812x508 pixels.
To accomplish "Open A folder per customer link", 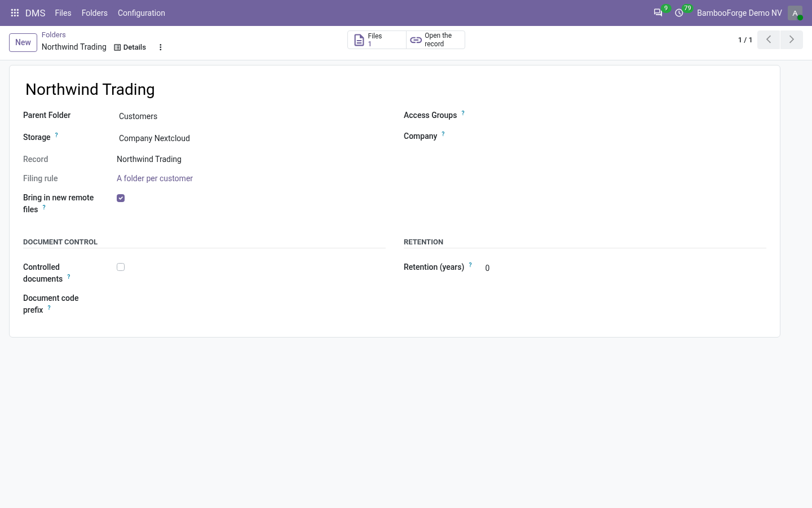I will click(x=155, y=178).
